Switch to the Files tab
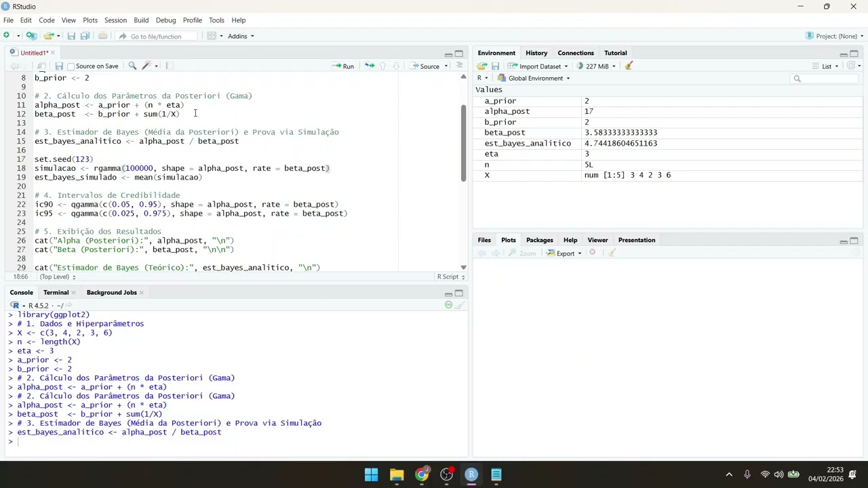The width and height of the screenshot is (868, 488). [484, 240]
